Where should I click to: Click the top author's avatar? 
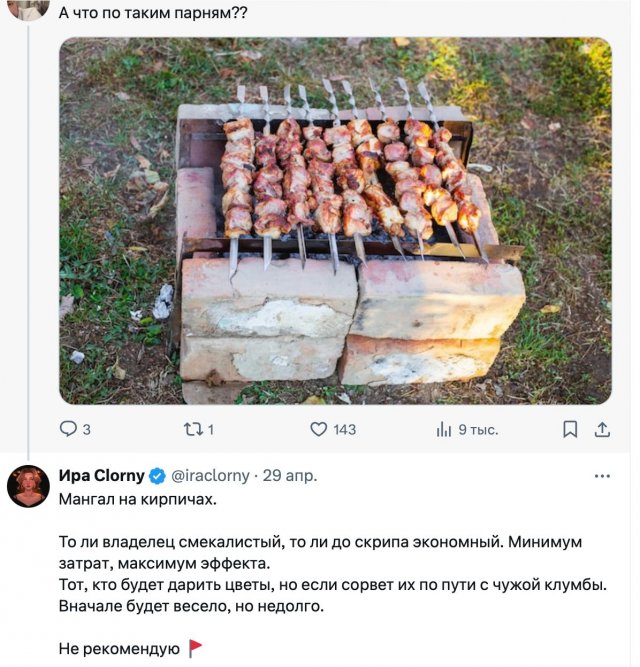[x=29, y=8]
